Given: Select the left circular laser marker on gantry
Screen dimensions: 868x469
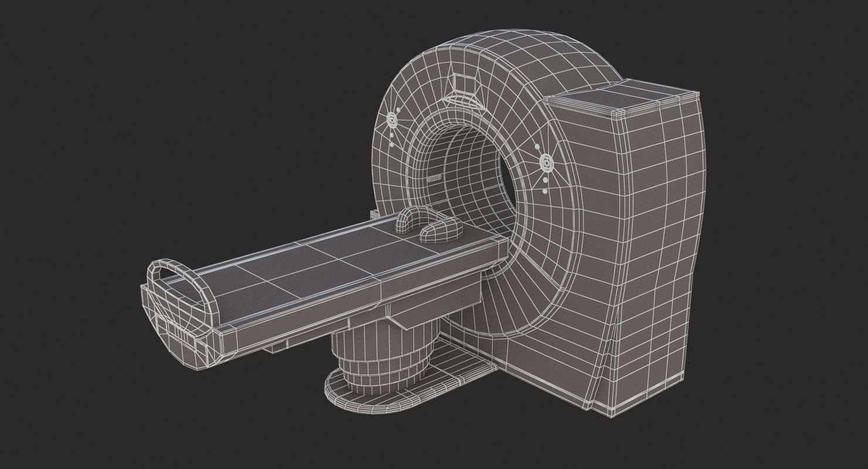Looking at the screenshot, I should (x=392, y=120).
